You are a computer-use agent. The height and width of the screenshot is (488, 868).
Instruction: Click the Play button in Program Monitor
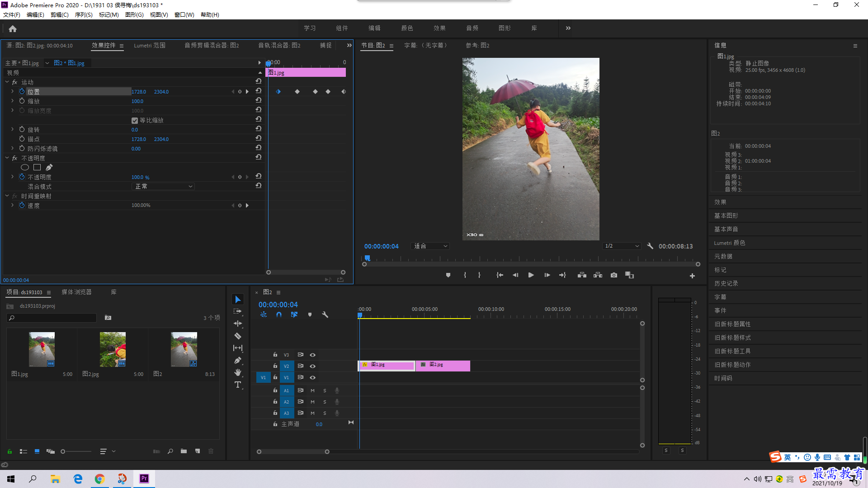point(531,275)
